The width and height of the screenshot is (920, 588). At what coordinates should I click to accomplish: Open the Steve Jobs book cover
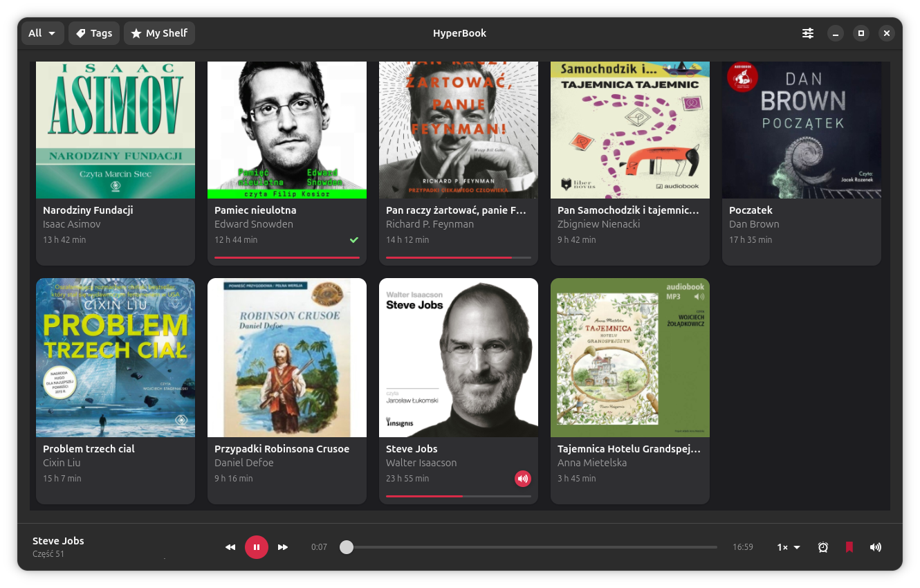point(459,358)
